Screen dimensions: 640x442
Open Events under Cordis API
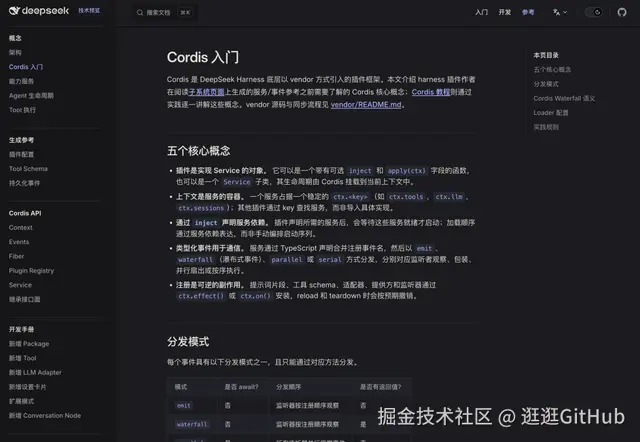(x=19, y=242)
